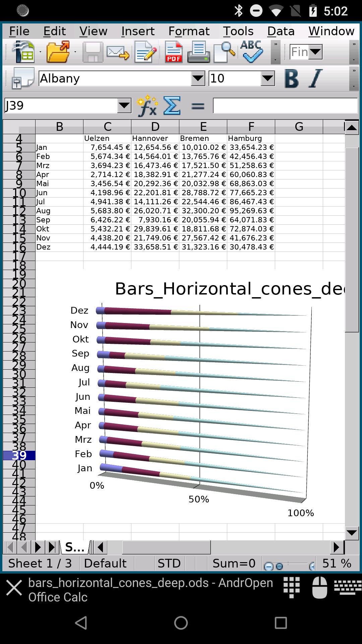Expand the Albany font name dropdown
The width and height of the screenshot is (362, 644).
198,78
